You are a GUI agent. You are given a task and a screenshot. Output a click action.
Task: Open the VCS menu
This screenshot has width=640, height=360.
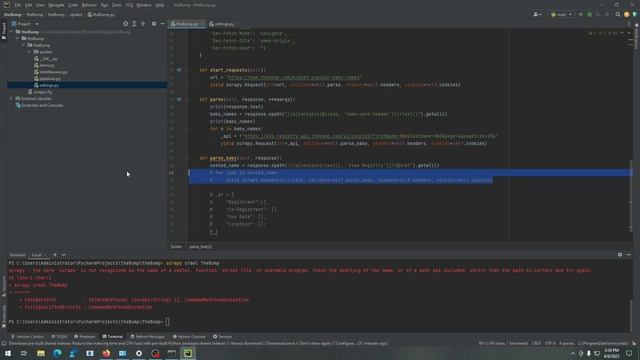pyautogui.click(x=129, y=5)
